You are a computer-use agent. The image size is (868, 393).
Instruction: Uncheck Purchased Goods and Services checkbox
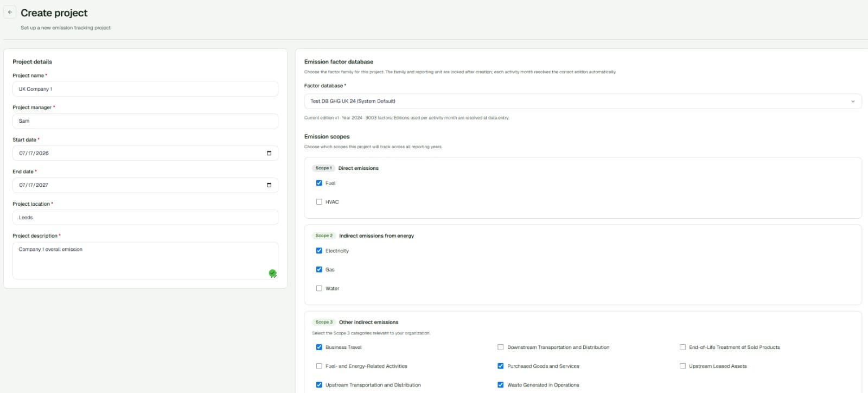501,366
